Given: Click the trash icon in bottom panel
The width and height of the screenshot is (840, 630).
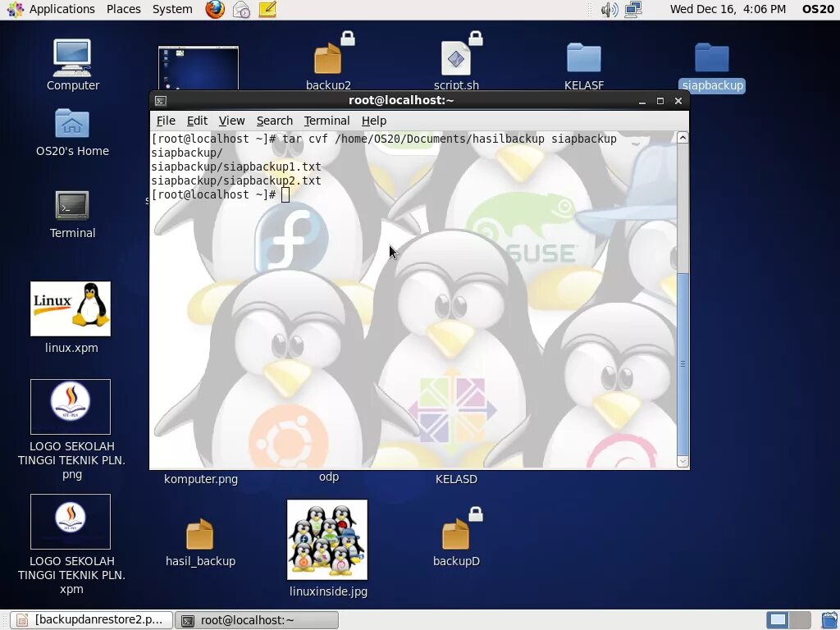Looking at the screenshot, I should tap(829, 620).
